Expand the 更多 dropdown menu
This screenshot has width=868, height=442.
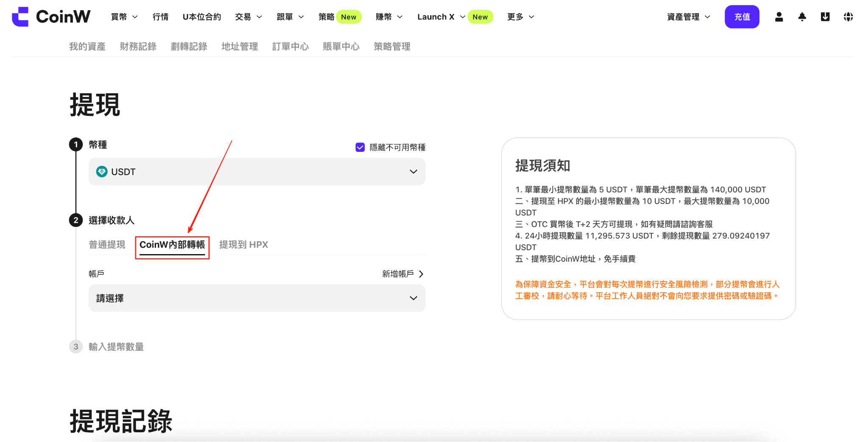click(521, 17)
